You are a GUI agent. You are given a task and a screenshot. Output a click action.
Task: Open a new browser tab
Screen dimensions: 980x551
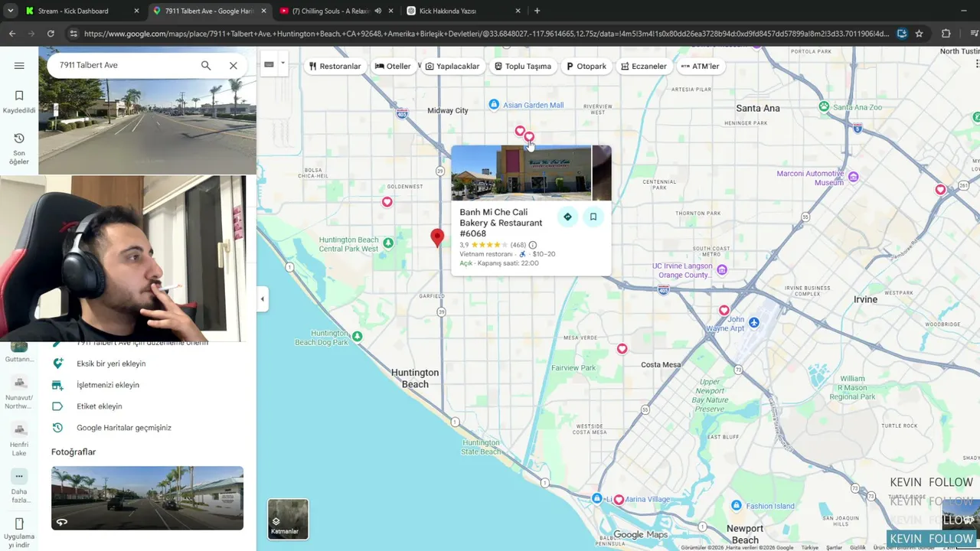537,11
